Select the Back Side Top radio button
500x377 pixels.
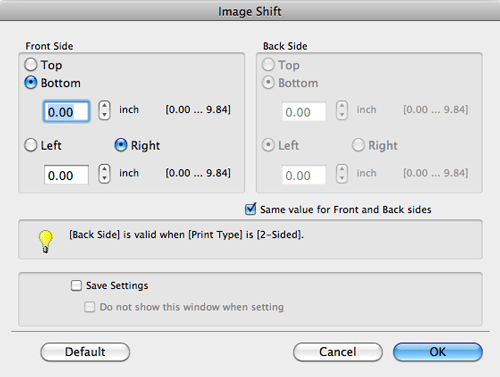(x=268, y=65)
